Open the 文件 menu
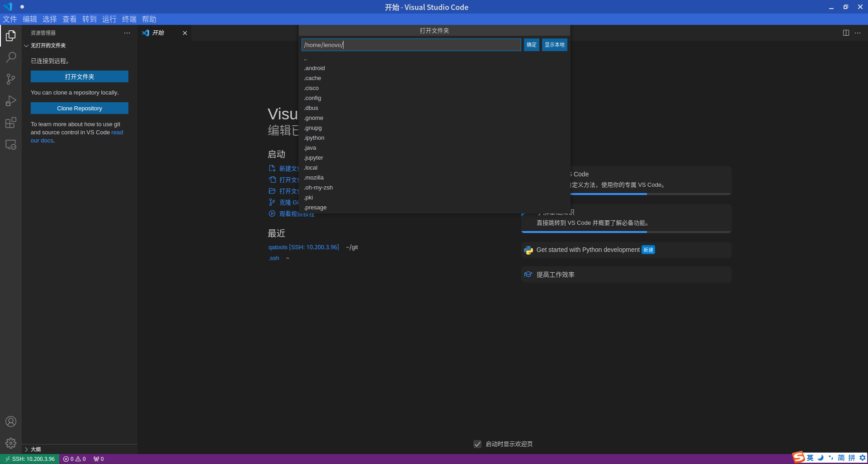Screen dimensions: 868x464 click(10, 19)
